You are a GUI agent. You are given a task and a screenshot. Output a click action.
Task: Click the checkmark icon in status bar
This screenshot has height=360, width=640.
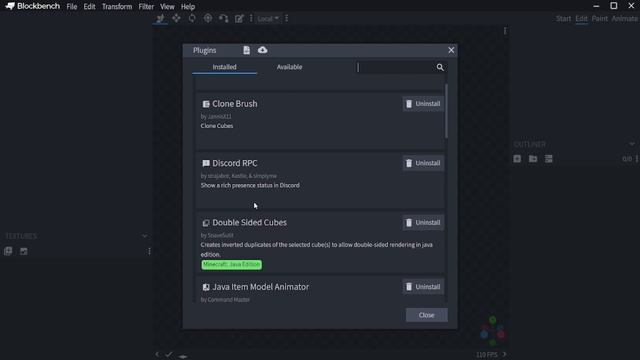169,355
